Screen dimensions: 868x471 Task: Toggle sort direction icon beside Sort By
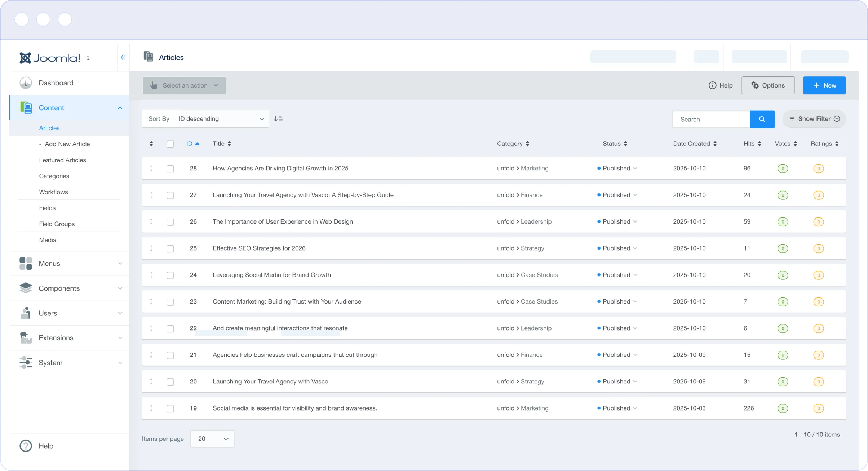278,119
